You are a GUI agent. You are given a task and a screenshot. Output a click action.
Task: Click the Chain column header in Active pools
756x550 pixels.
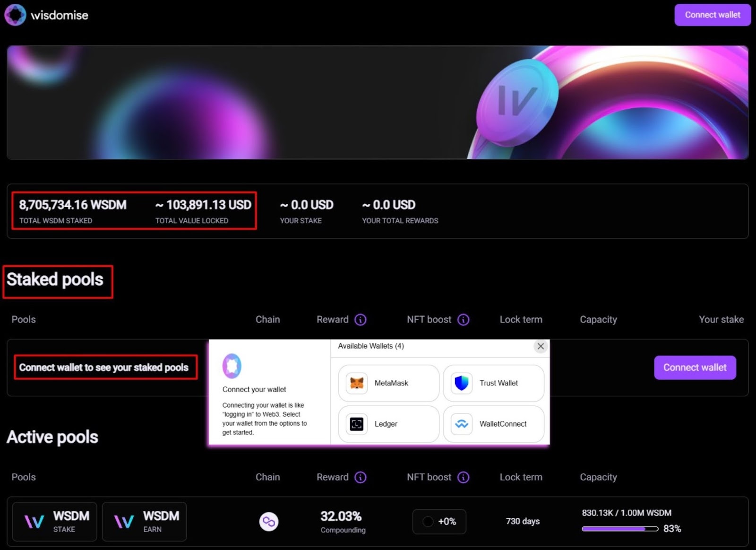[x=268, y=477]
